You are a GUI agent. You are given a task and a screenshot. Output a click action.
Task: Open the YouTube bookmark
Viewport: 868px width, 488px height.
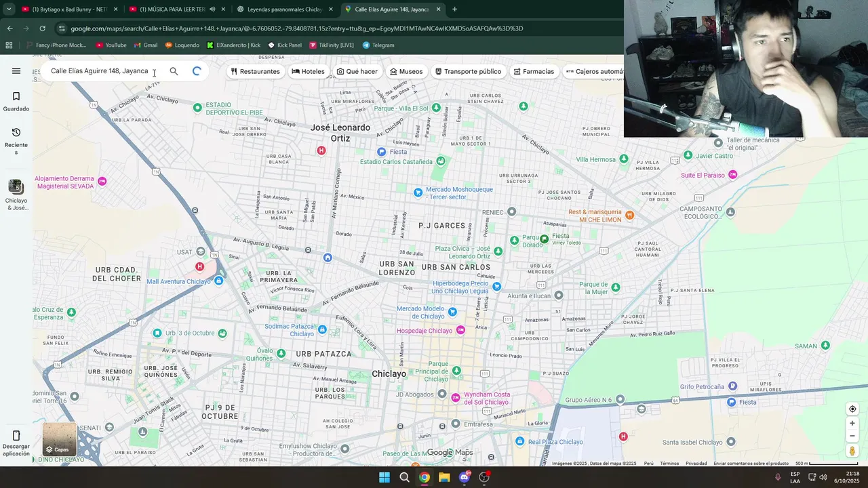click(x=111, y=45)
